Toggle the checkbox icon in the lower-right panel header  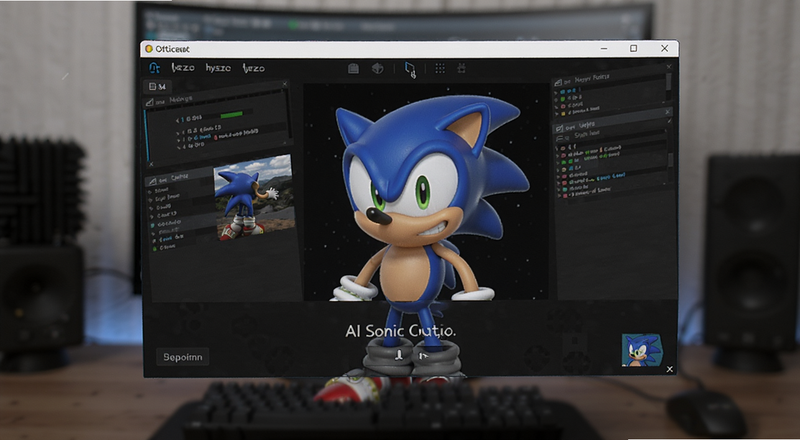[559, 128]
